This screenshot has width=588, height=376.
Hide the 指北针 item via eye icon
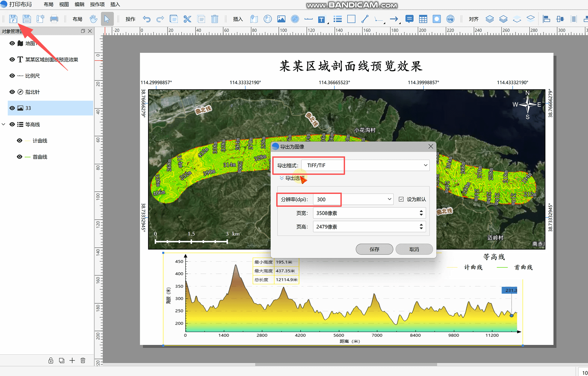pos(12,92)
